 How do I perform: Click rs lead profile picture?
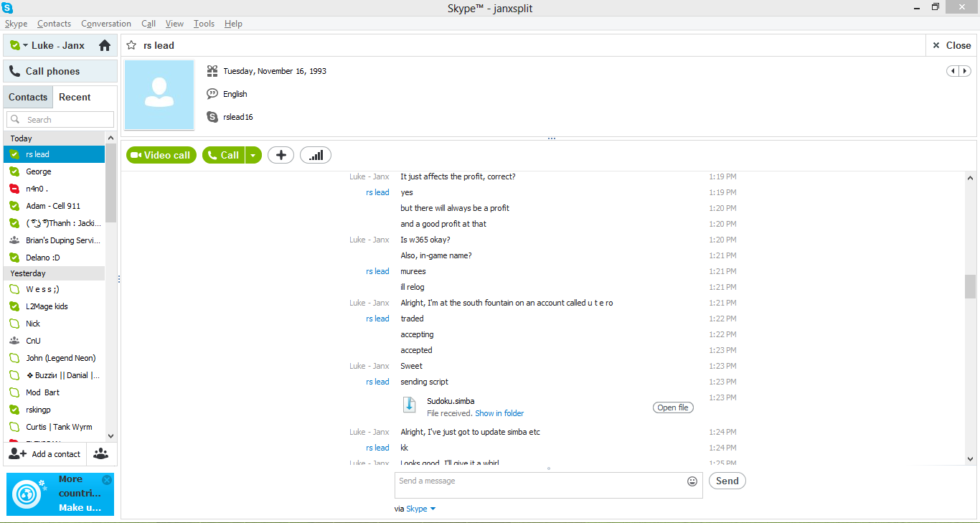coord(159,95)
